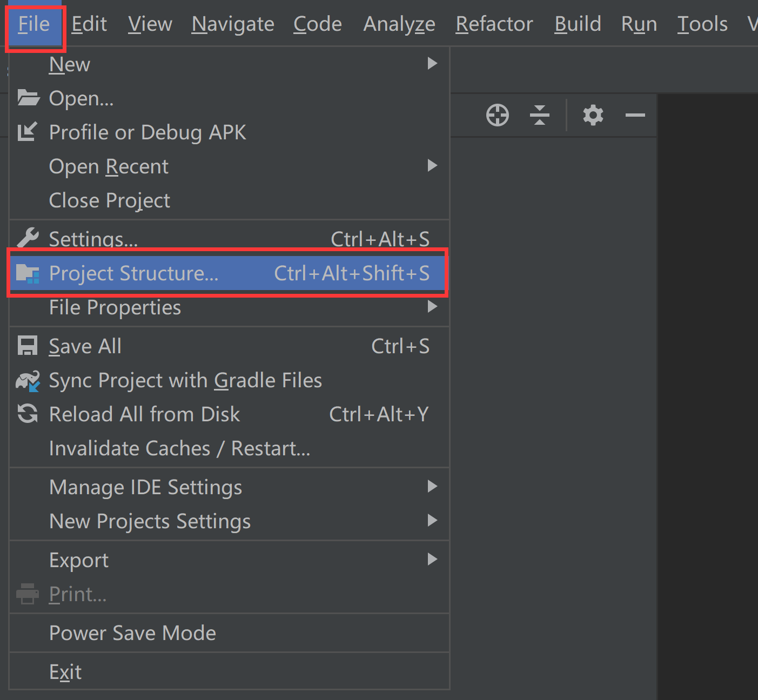Click the Project Structure folder icon
This screenshot has width=758, height=700.
coord(29,273)
